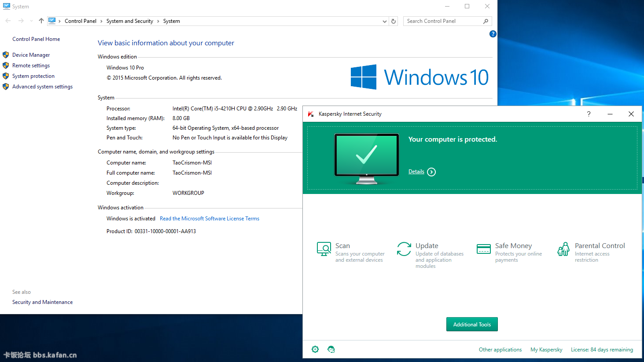
Task: Expand chevron after System and Security breadcrumb
Action: 158,21
